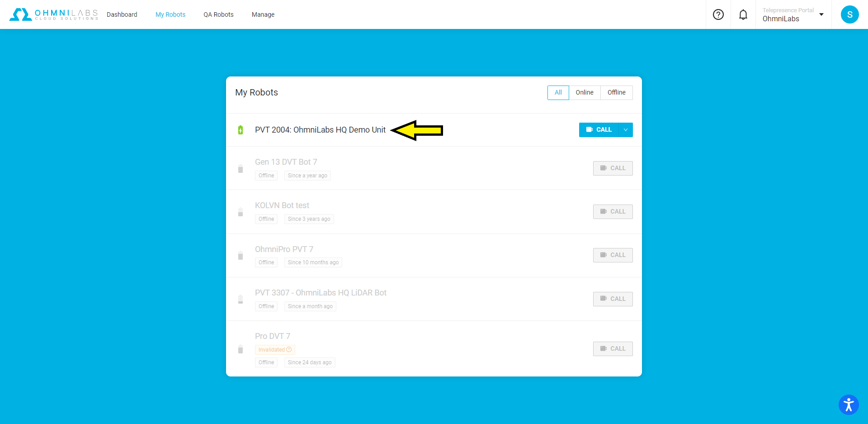Click the Invalidated badge on Pro DVT 7
Viewport: 868px width, 424px height.
click(x=275, y=350)
